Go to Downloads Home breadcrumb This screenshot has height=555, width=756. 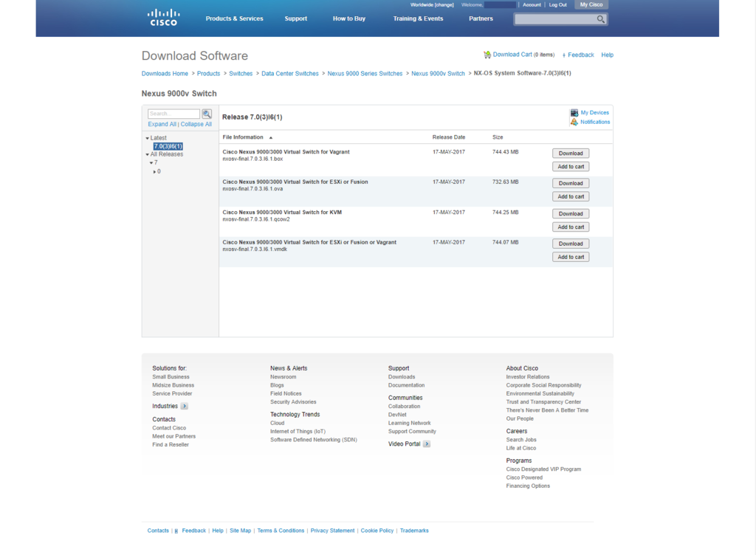point(165,74)
